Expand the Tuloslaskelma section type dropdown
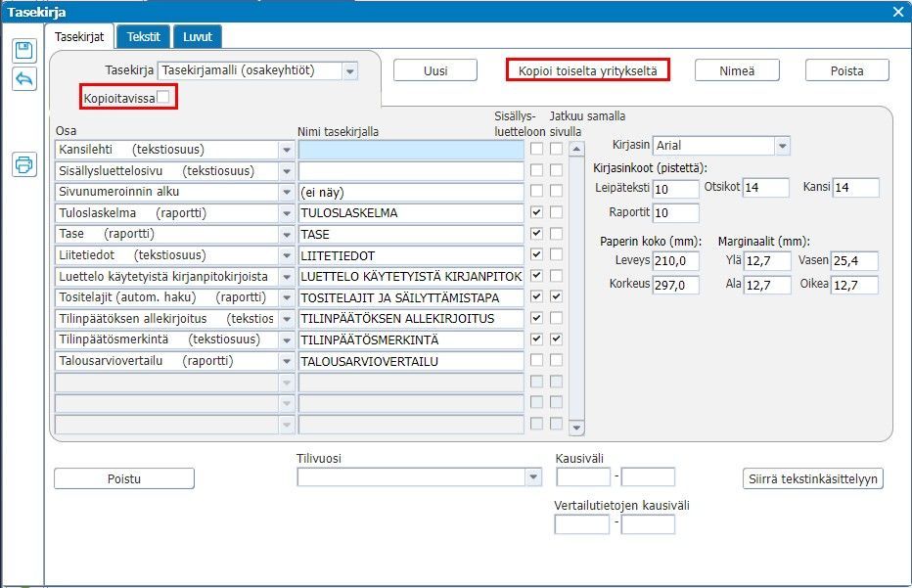Viewport: 912px width, 588px height. pos(287,212)
